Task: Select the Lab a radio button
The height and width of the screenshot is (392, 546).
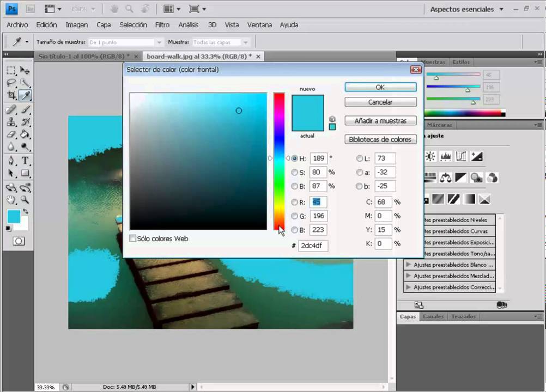Action: [x=359, y=172]
